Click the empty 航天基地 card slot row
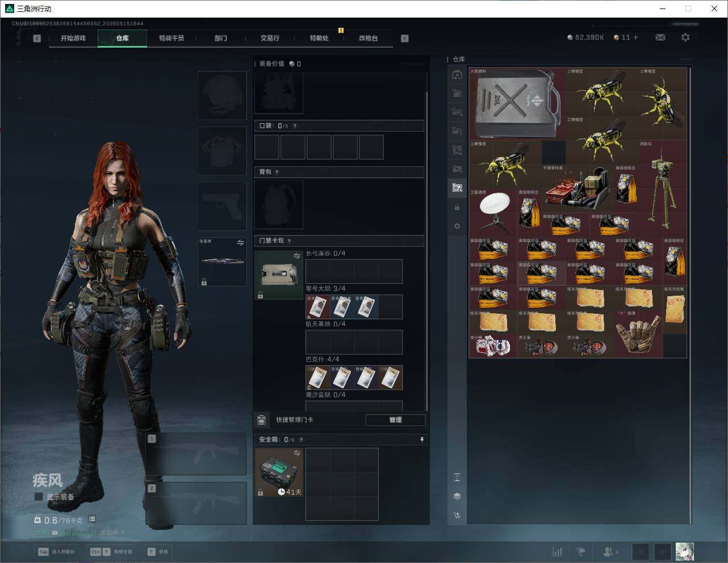Screen dimensions: 728x563 [x=354, y=342]
